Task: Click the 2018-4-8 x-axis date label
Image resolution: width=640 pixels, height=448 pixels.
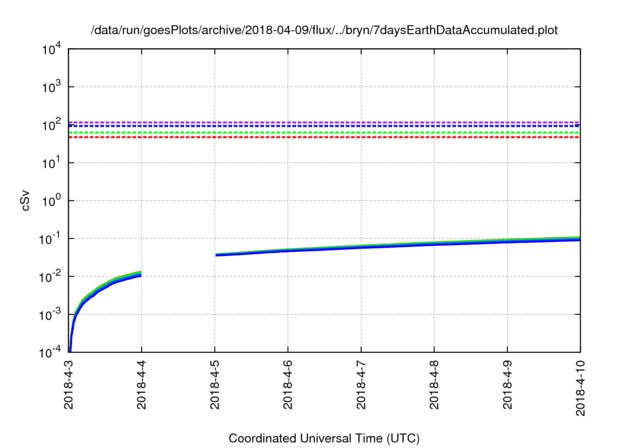Action: click(x=434, y=384)
